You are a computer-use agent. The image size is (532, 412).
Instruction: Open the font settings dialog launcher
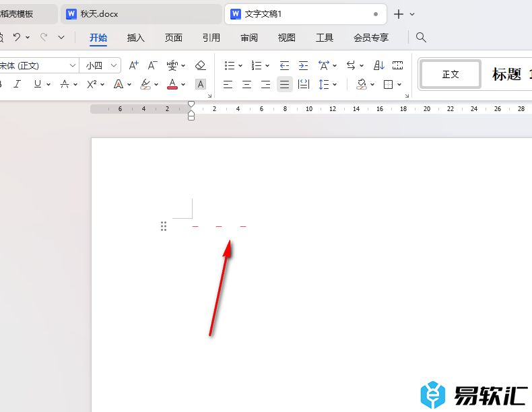(x=209, y=96)
